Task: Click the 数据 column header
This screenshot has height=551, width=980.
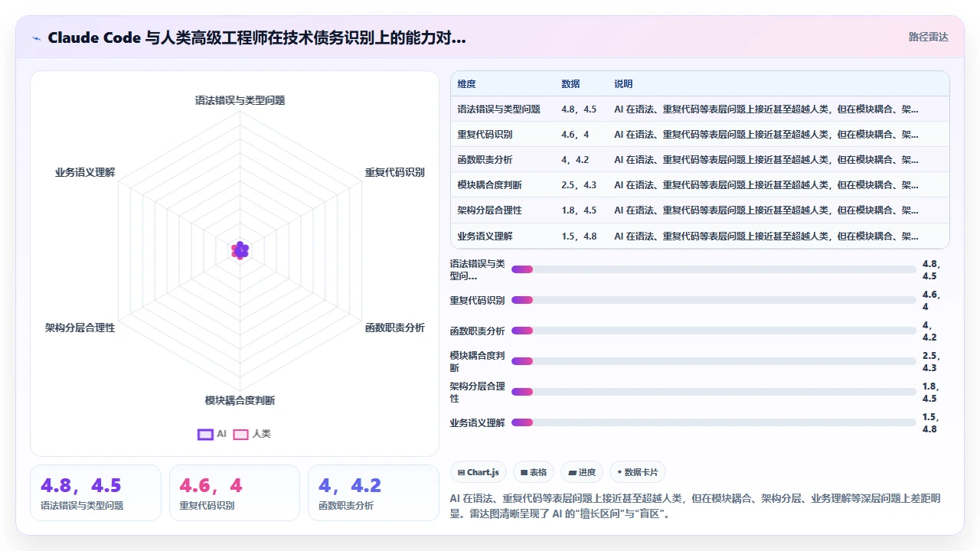Action: click(x=570, y=84)
